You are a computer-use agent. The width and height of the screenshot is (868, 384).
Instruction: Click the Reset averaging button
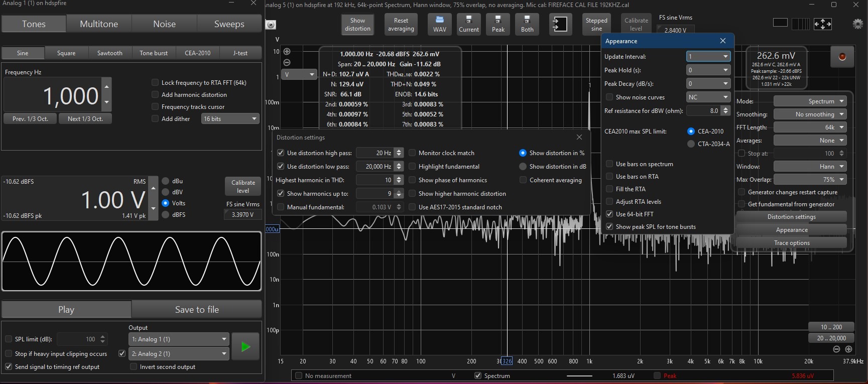[401, 24]
